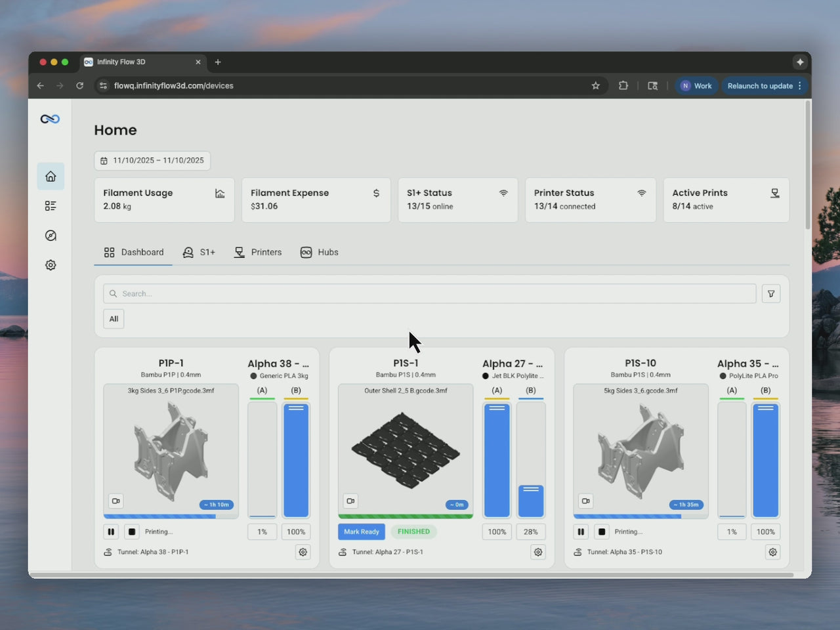This screenshot has width=840, height=630.
Task: Open the browser options three-dot menu
Action: [801, 85]
